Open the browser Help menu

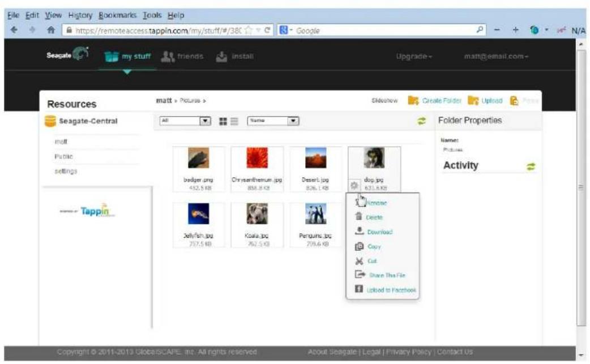point(176,15)
